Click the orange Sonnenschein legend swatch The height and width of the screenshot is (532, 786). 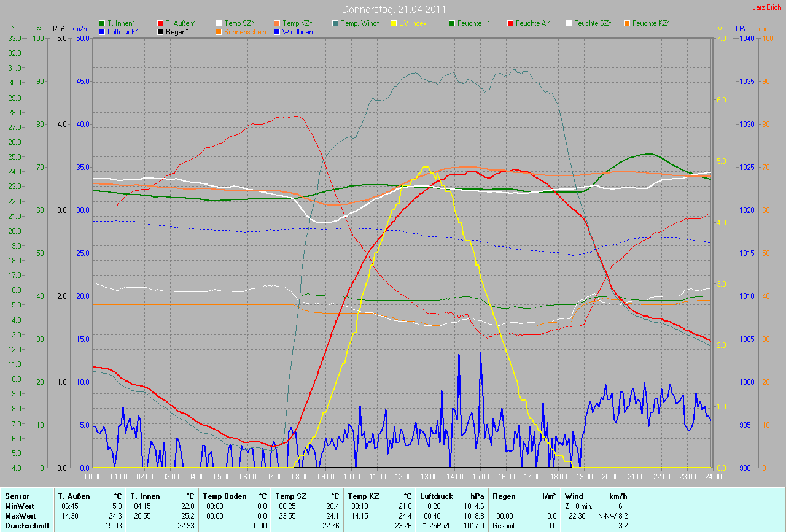tap(219, 31)
